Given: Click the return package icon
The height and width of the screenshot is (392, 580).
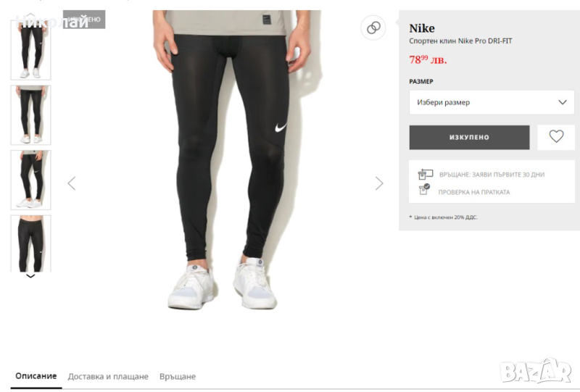Looking at the screenshot, I should tap(425, 174).
